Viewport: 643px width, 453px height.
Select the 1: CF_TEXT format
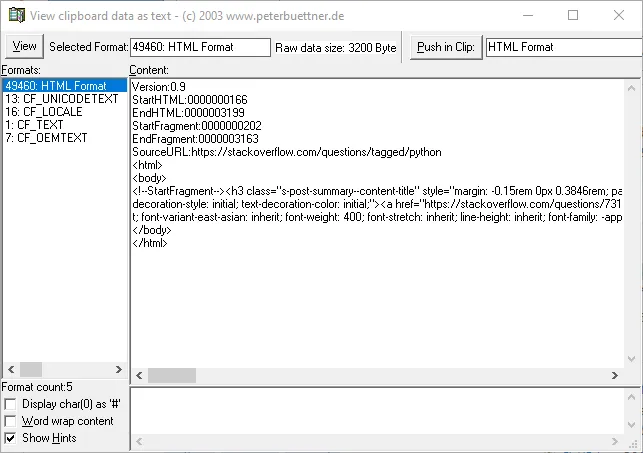[34, 125]
